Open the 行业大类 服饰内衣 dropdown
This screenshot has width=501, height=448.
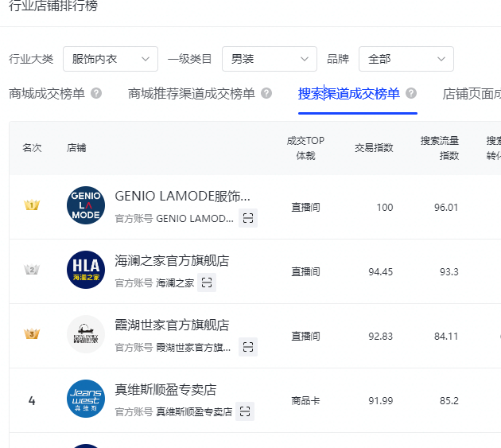coord(111,59)
